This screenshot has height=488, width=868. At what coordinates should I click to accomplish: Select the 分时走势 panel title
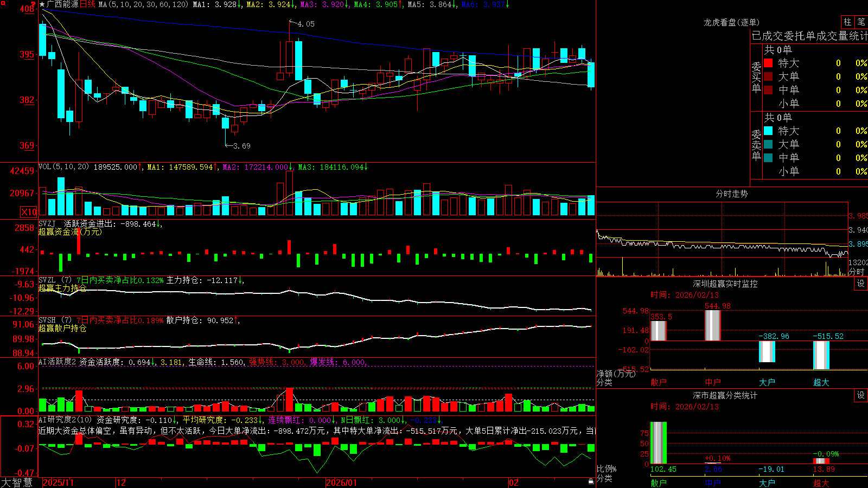click(x=731, y=194)
